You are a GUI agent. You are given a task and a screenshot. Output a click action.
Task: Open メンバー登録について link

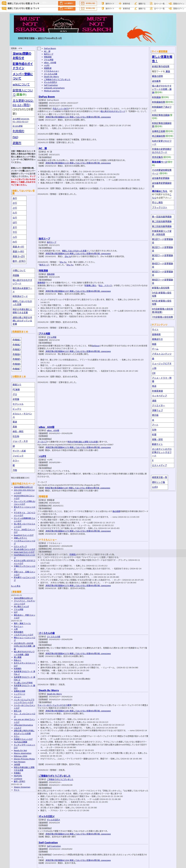pos(23,76)
